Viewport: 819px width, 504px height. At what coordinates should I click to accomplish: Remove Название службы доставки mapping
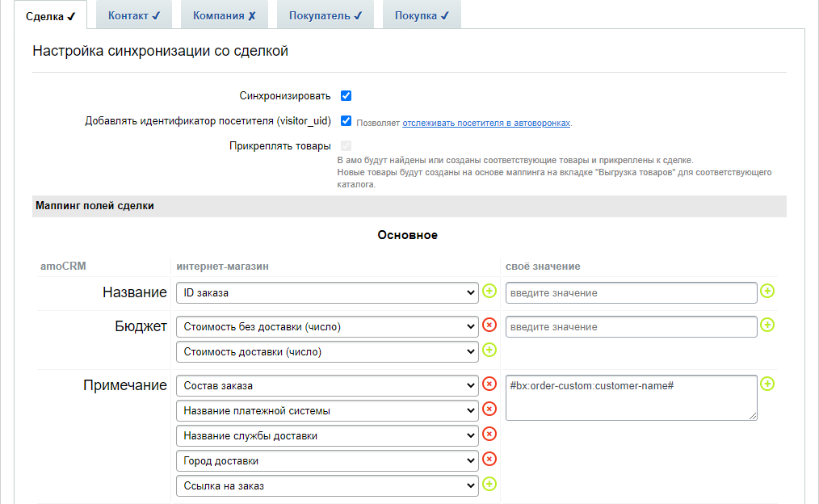(489, 434)
